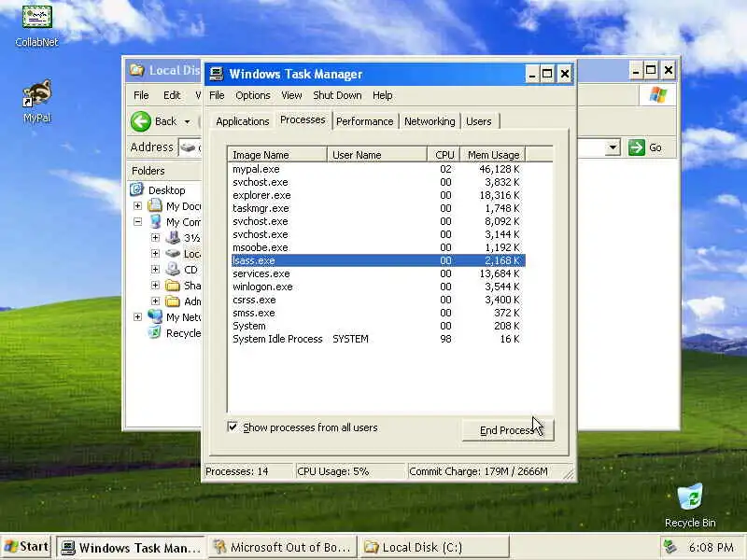
Task: Select the services.exe process row
Action: click(378, 273)
